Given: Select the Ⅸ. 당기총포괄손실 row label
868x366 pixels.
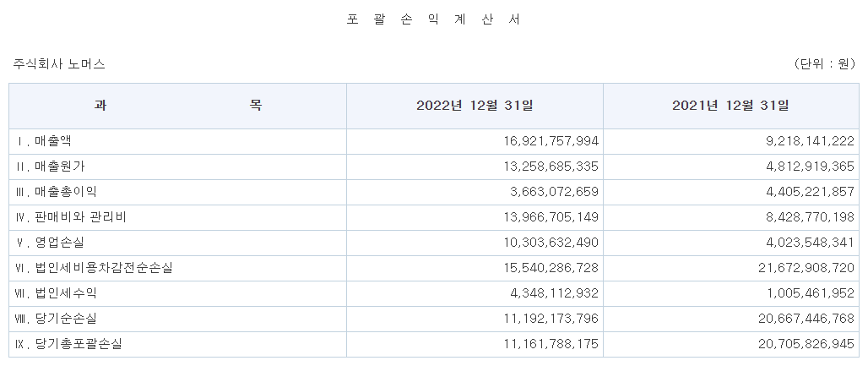Looking at the screenshot, I should click(68, 344).
